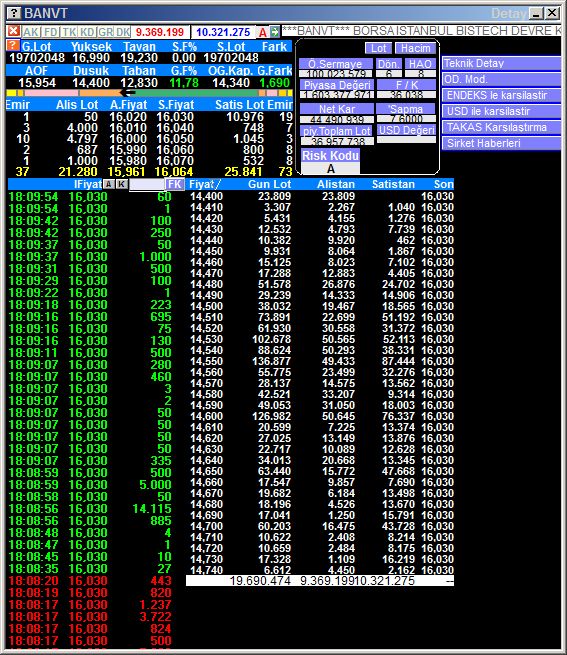567x655 pixels.
Task: Click the Ö.Sermaye label
Action: [336, 64]
